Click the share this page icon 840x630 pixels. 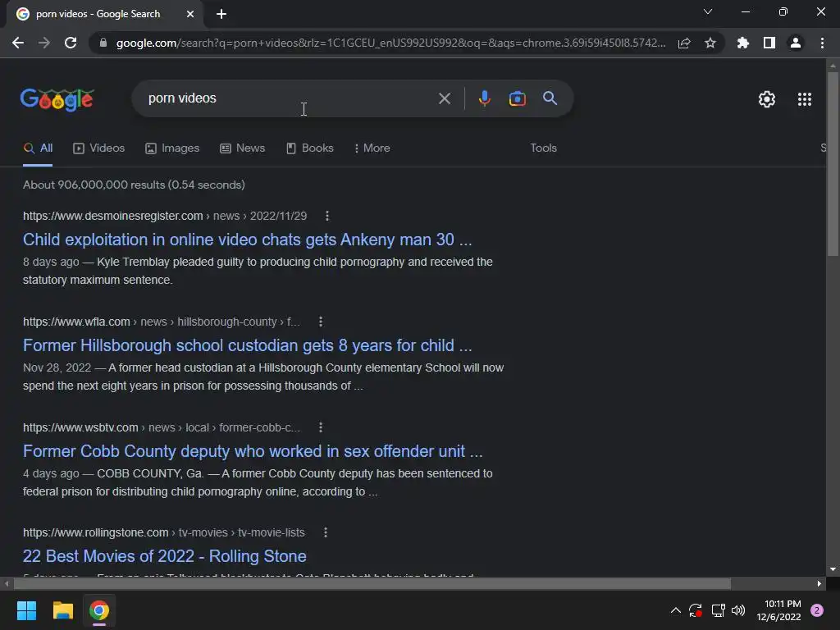pos(684,43)
